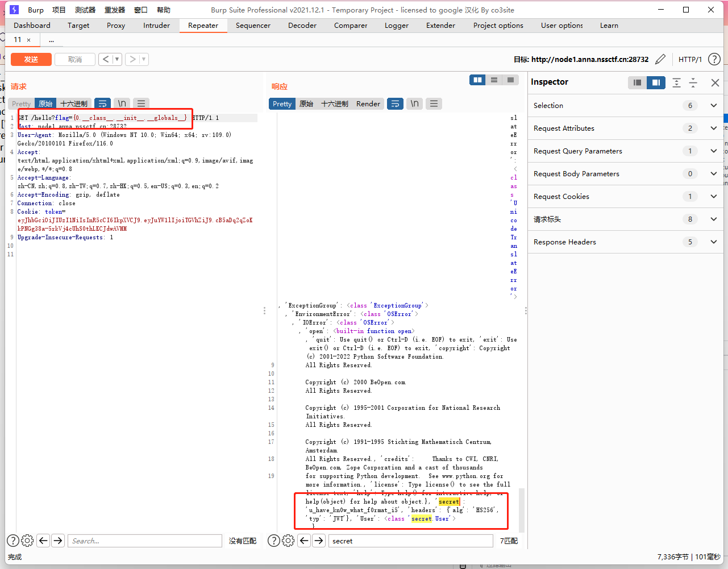This screenshot has height=569, width=728.
Task: Toggle request show non-printable \n button
Action: 122,103
